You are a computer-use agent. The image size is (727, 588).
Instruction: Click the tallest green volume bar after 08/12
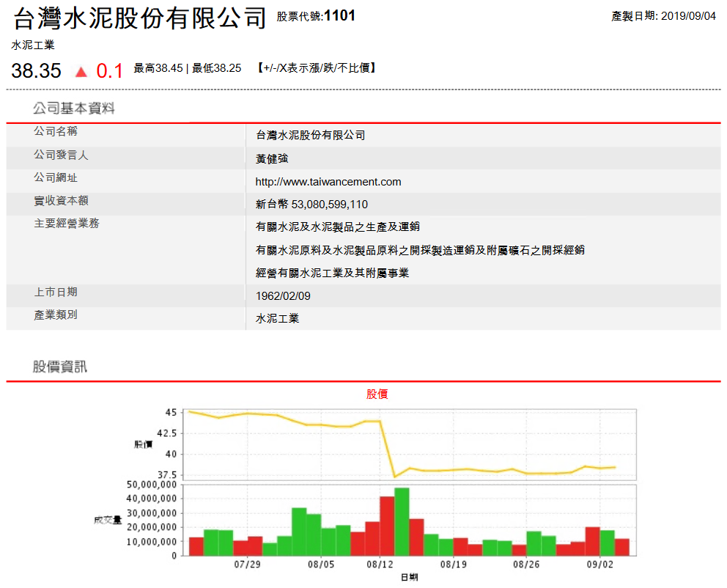(x=402, y=522)
